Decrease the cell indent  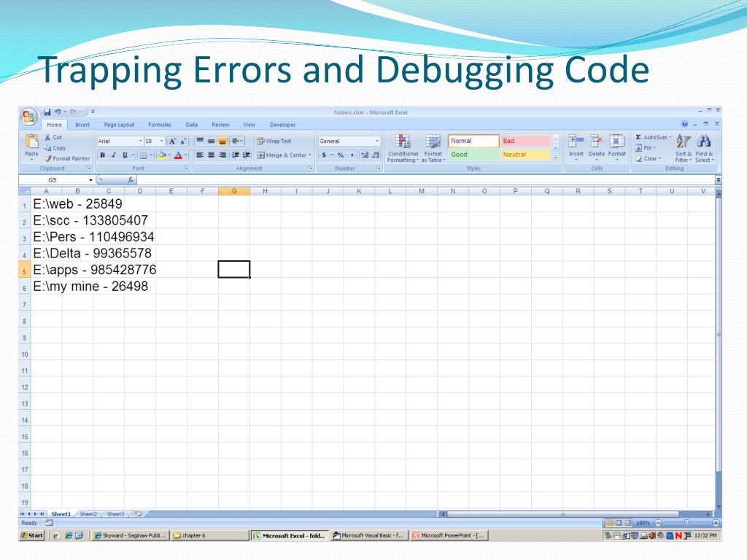click(x=236, y=155)
